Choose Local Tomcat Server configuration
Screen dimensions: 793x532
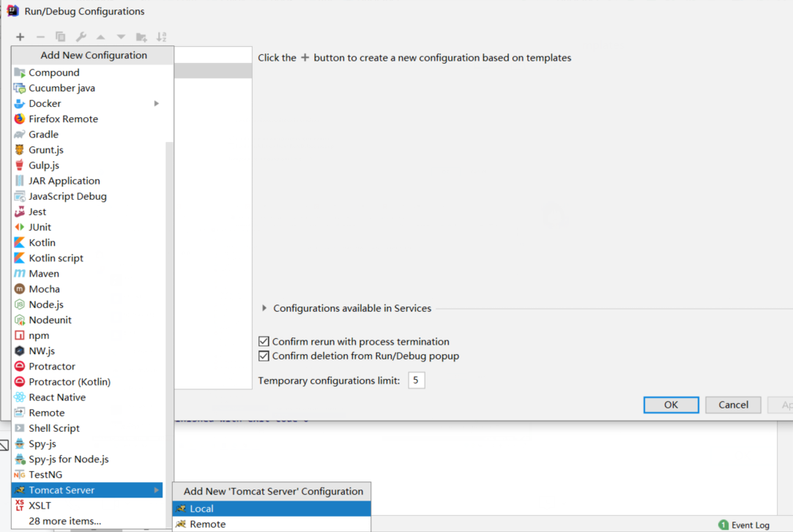272,509
